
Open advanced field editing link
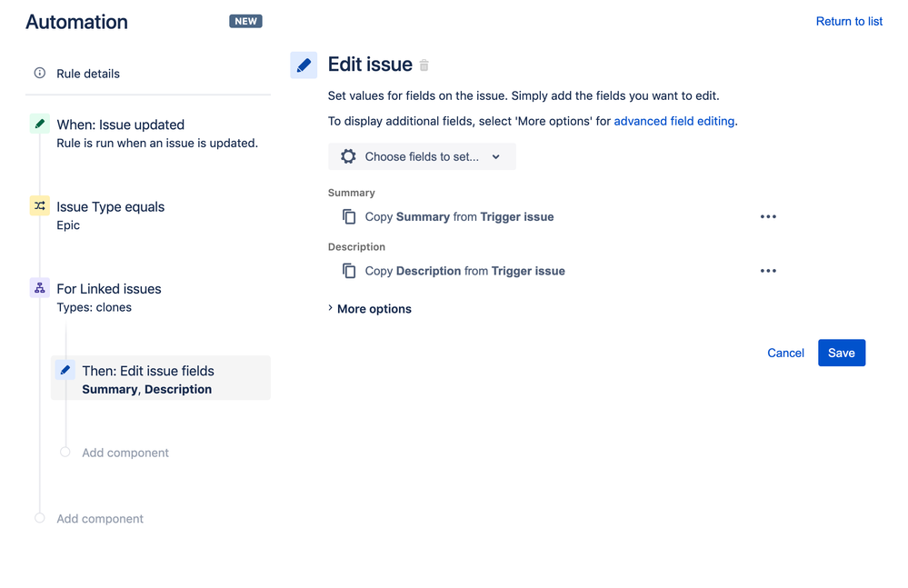pos(674,121)
